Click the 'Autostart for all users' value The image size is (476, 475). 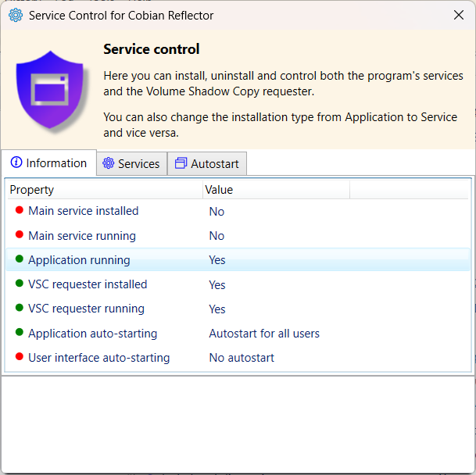[264, 334]
